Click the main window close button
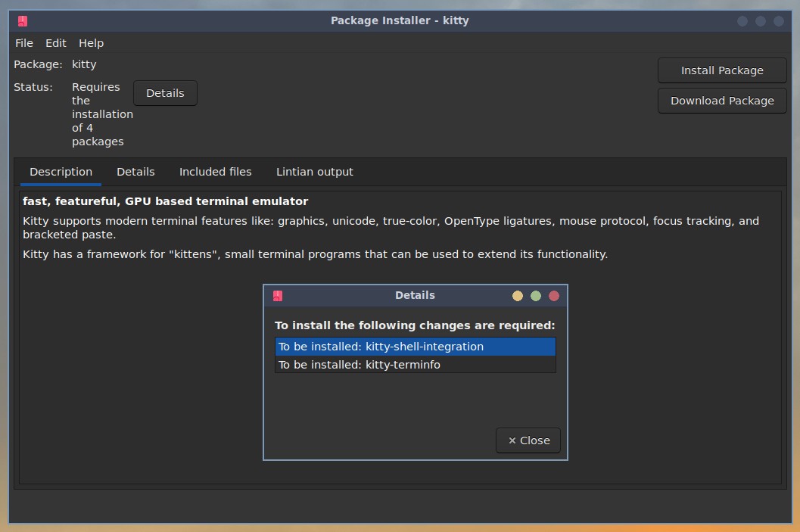 pyautogui.click(x=779, y=21)
